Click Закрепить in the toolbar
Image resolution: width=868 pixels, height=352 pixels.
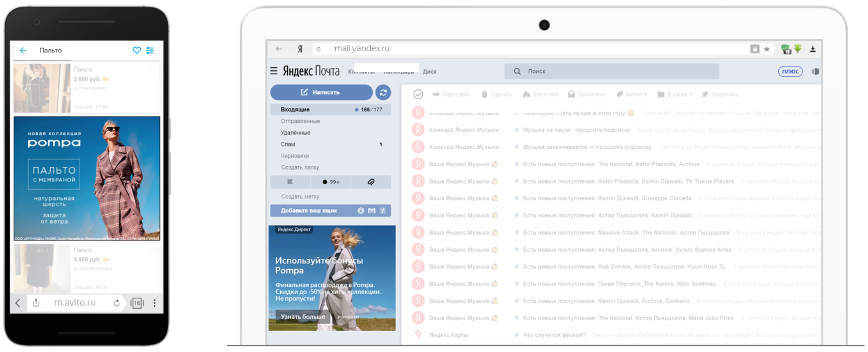coord(719,94)
